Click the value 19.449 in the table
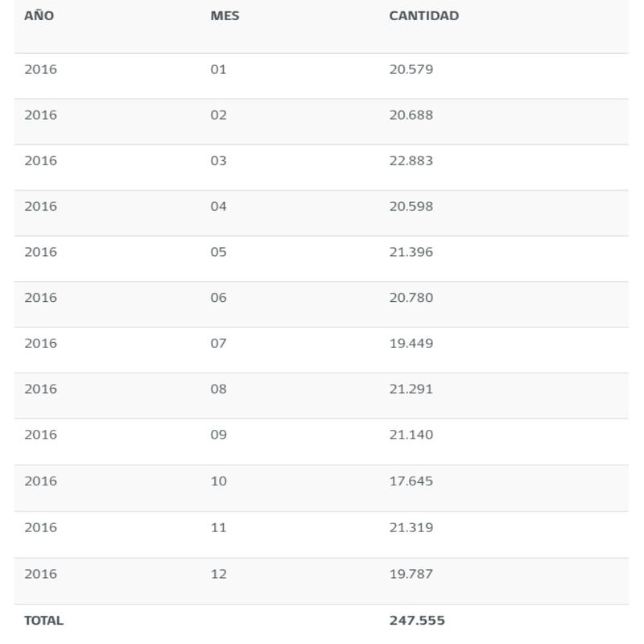 click(411, 343)
